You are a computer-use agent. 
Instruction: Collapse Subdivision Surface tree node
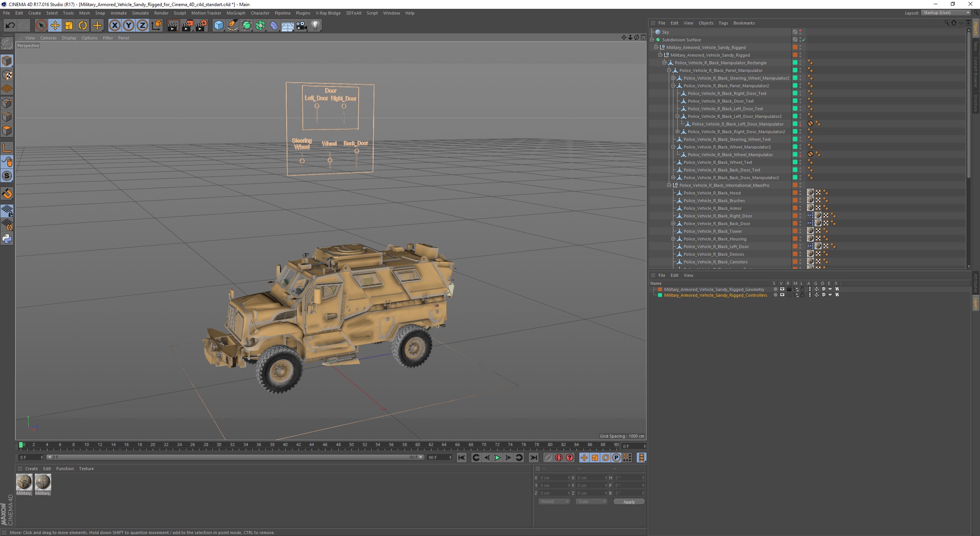tap(652, 40)
